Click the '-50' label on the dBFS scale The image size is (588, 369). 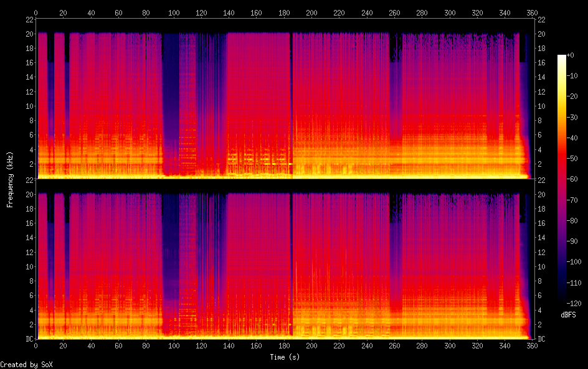click(572, 159)
